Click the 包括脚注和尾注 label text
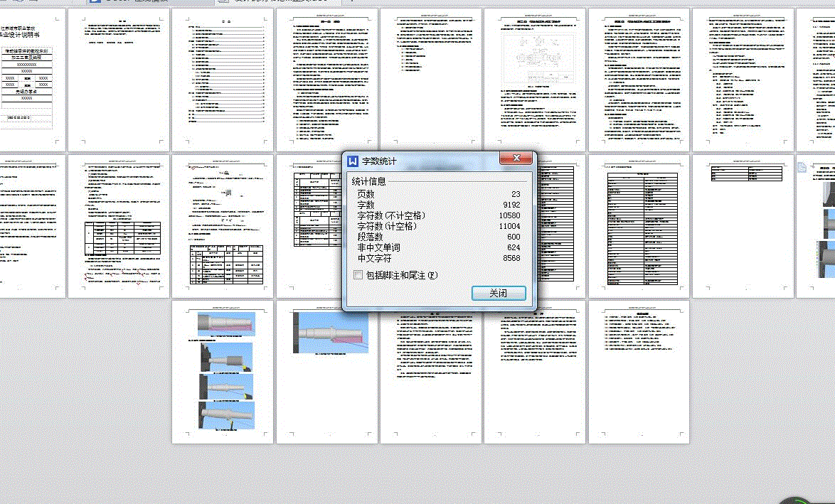This screenshot has width=835, height=504. pyautogui.click(x=402, y=275)
